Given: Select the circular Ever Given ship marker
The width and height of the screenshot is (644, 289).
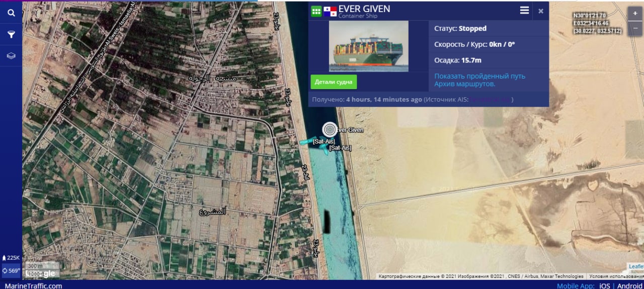Looking at the screenshot, I should click(330, 130).
